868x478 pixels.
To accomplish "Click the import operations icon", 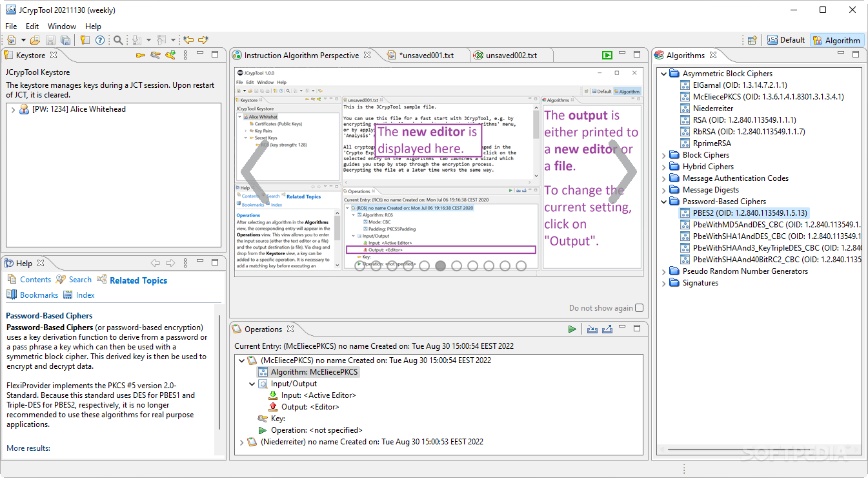I will point(592,329).
